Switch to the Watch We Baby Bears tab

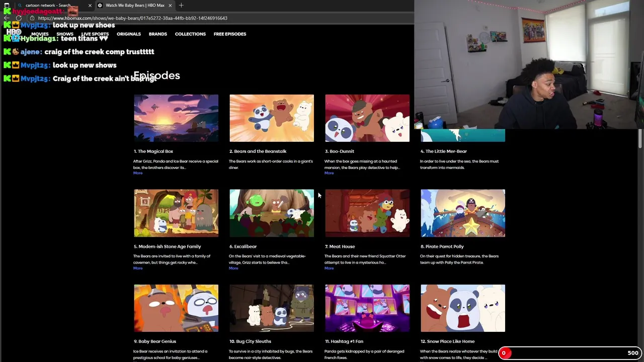coord(135,6)
